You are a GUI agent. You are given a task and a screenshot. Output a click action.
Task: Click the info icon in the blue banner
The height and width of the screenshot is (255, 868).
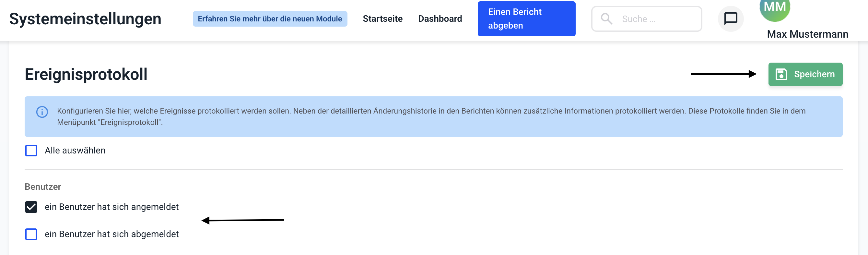point(42,112)
